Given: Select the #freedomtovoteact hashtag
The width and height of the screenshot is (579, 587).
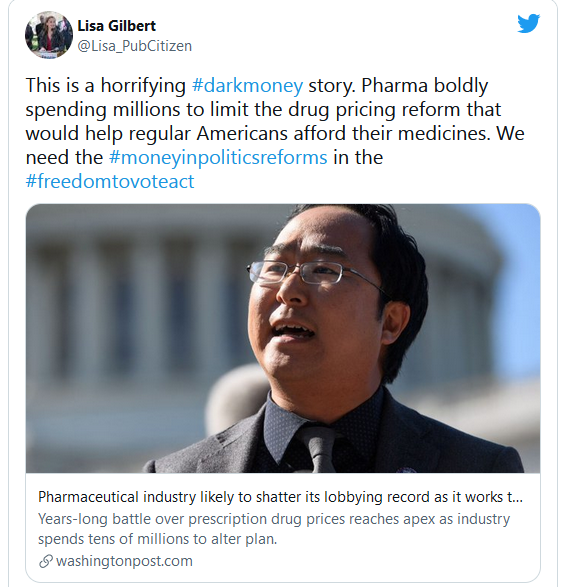Looking at the screenshot, I should coord(110,181).
